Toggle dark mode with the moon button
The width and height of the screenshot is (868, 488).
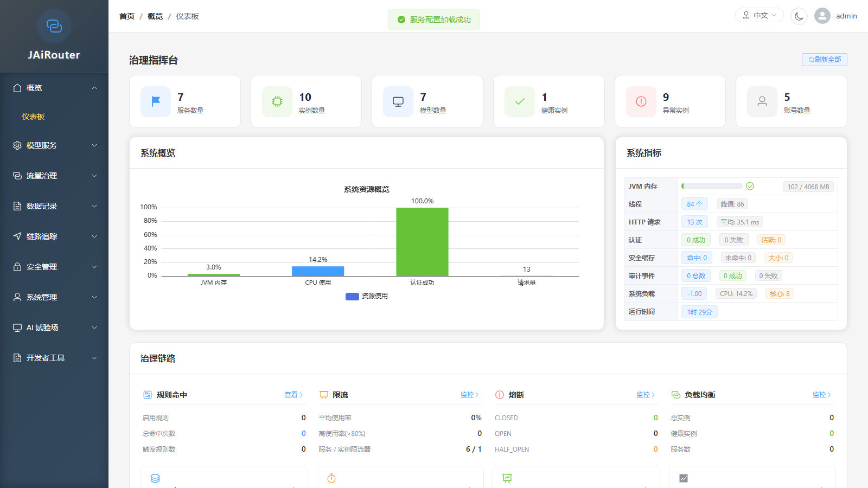tap(799, 16)
